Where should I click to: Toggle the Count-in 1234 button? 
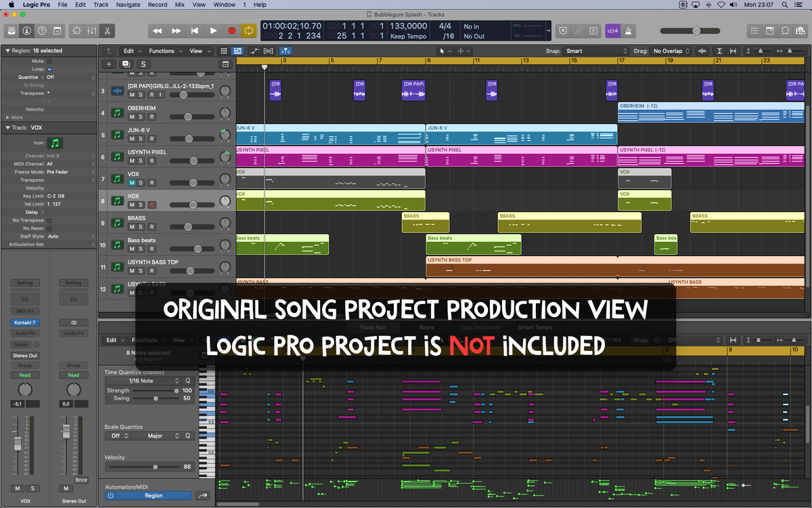[x=612, y=30]
